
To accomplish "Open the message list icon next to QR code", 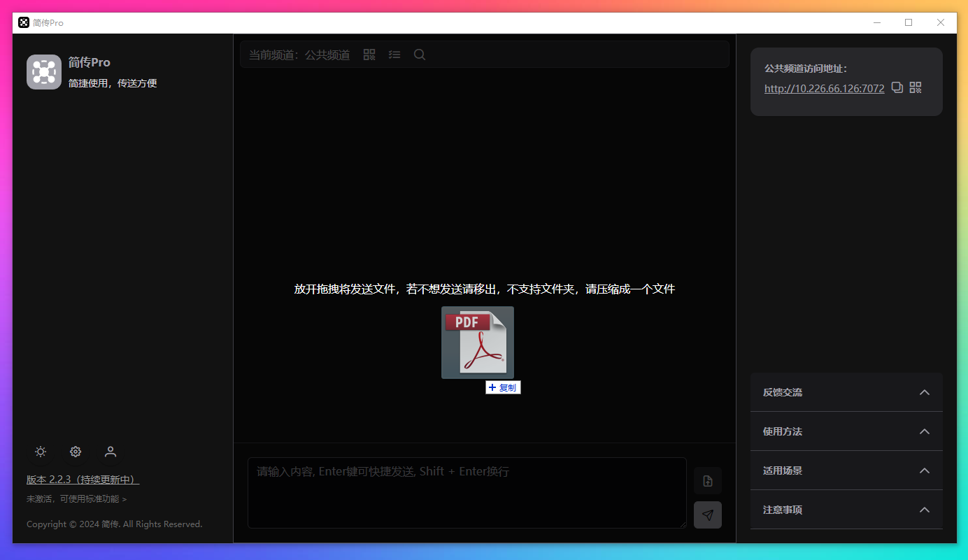I will coord(394,54).
